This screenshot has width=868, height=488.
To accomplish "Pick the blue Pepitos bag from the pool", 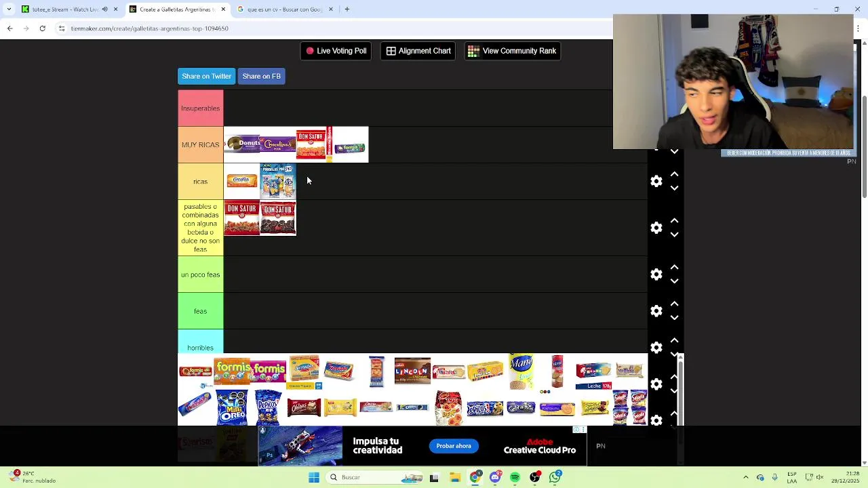I will [x=269, y=408].
